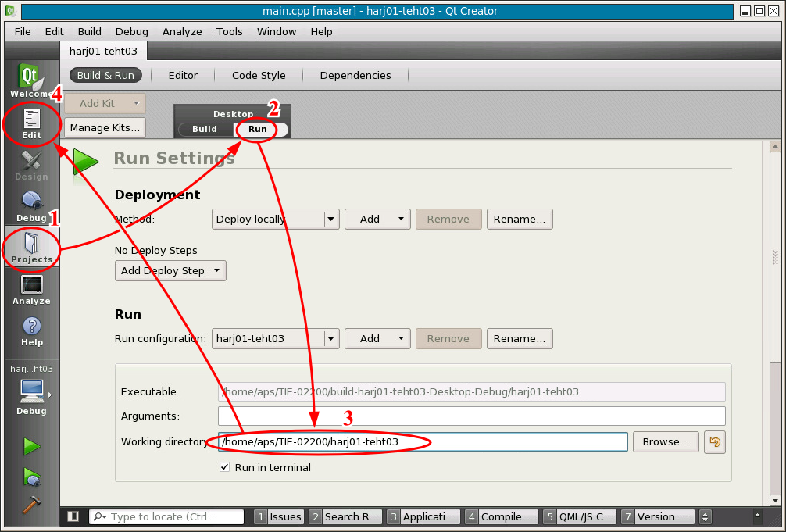Open the Analyze menu
The image size is (786, 532).
tap(182, 32)
